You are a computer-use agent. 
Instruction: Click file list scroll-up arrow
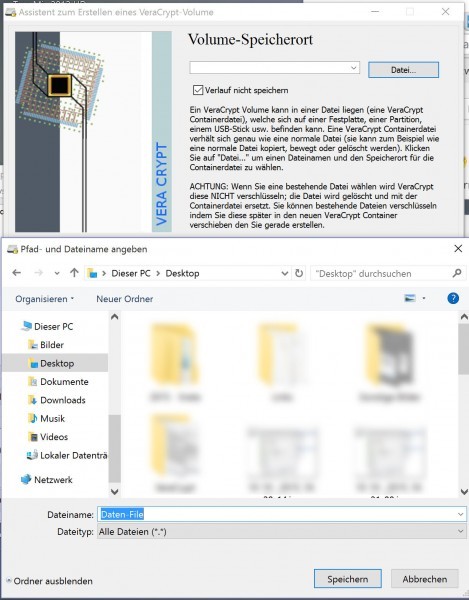click(464, 317)
